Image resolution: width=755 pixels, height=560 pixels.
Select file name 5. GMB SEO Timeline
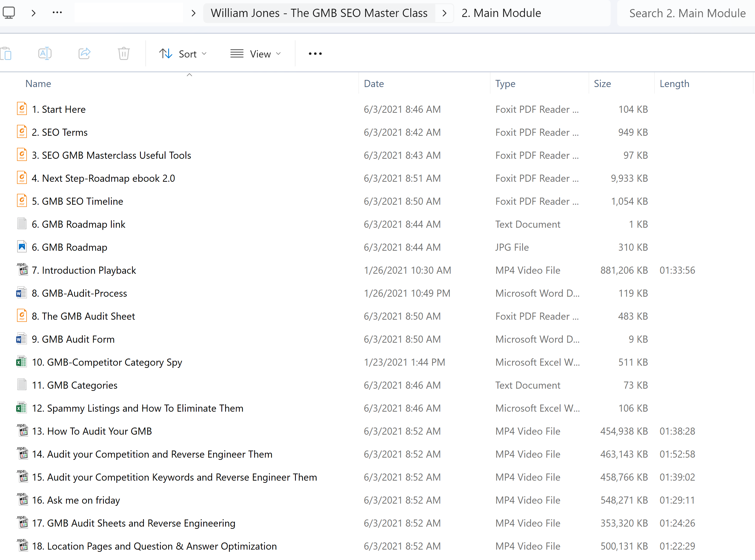[77, 201]
